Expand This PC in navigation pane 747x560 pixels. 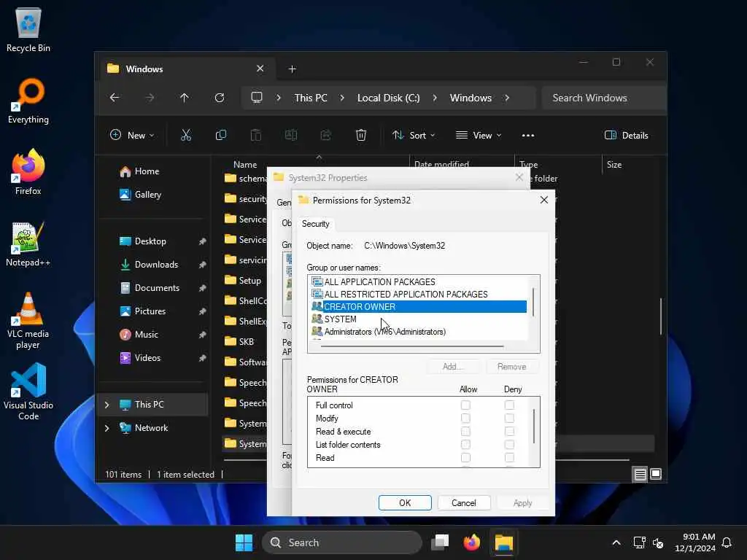pyautogui.click(x=107, y=404)
